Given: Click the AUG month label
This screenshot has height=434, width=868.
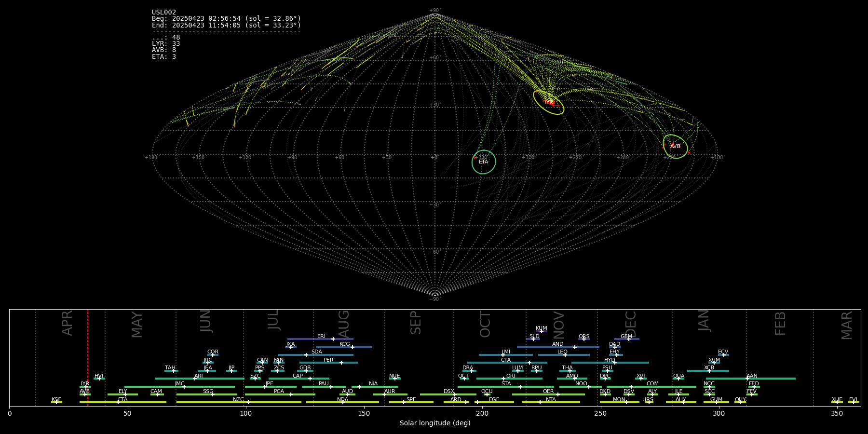Looking at the screenshot, I should coord(344,323).
